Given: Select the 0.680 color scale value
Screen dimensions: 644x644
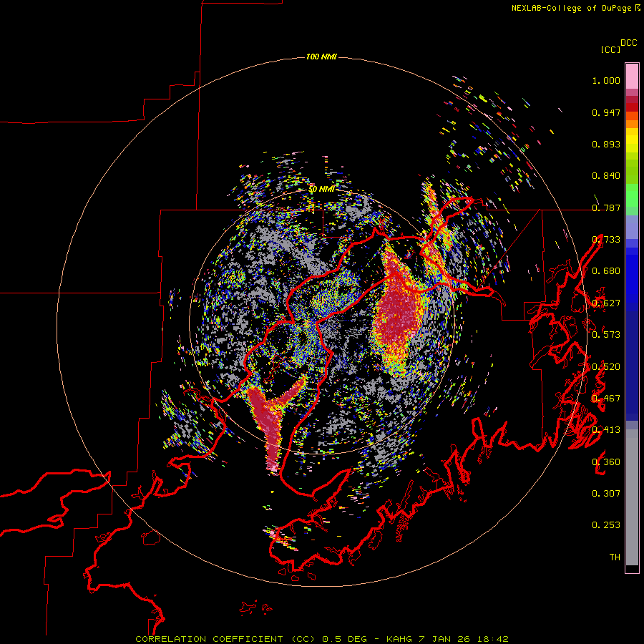Looking at the screenshot, I should 606,271.
